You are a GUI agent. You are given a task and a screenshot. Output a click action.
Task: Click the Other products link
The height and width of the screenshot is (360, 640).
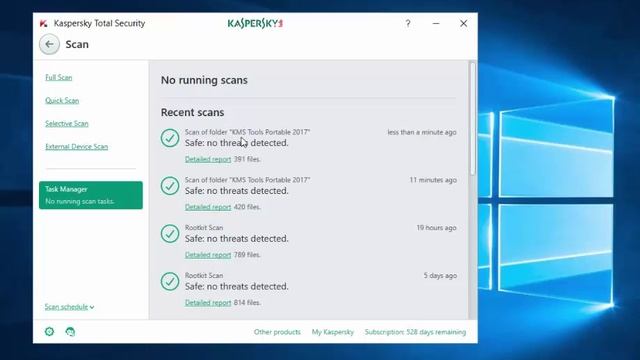(277, 332)
